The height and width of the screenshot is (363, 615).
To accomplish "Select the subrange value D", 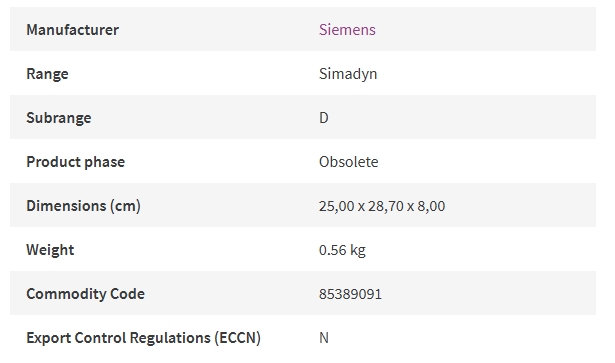I will pyautogui.click(x=324, y=118).
